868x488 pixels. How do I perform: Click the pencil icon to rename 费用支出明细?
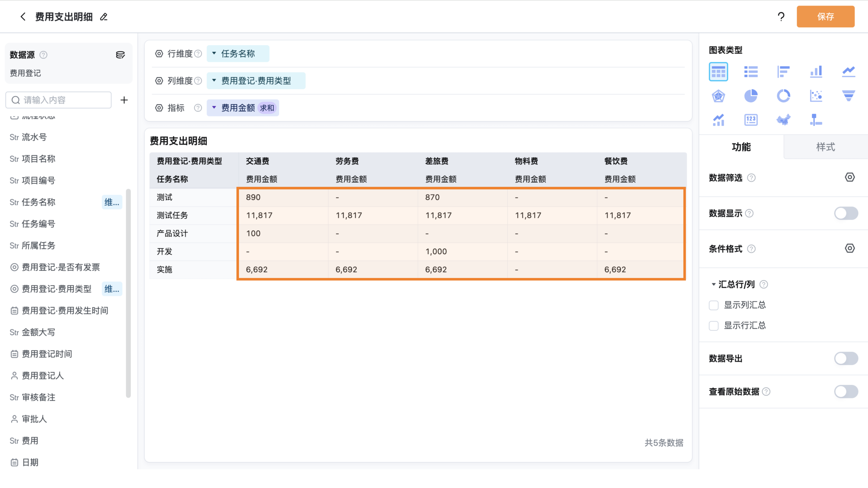(104, 17)
